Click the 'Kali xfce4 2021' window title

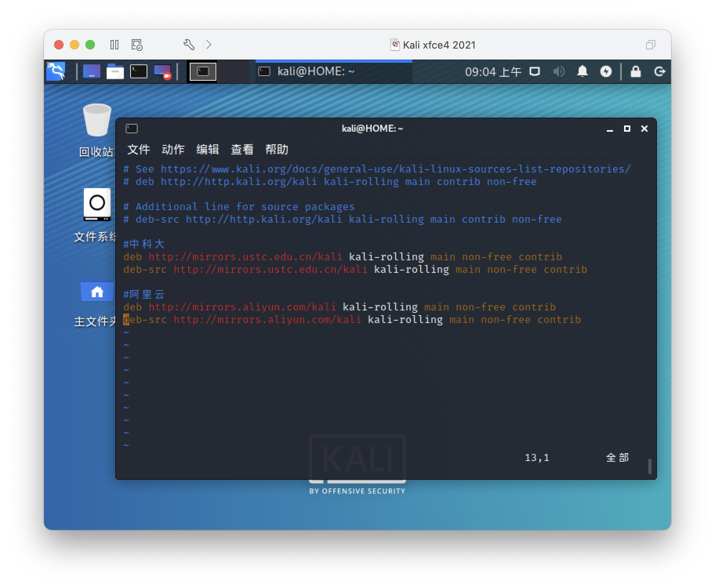pyautogui.click(x=439, y=45)
